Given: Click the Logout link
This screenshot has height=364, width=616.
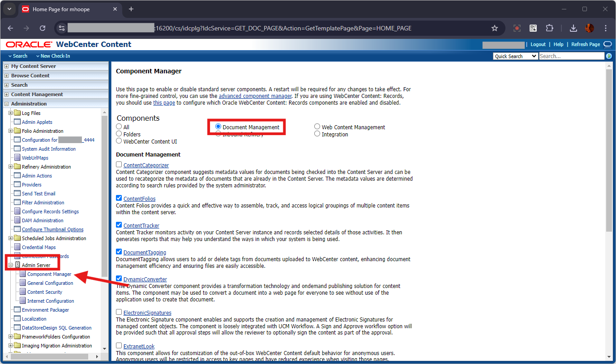Looking at the screenshot, I should (x=538, y=44).
